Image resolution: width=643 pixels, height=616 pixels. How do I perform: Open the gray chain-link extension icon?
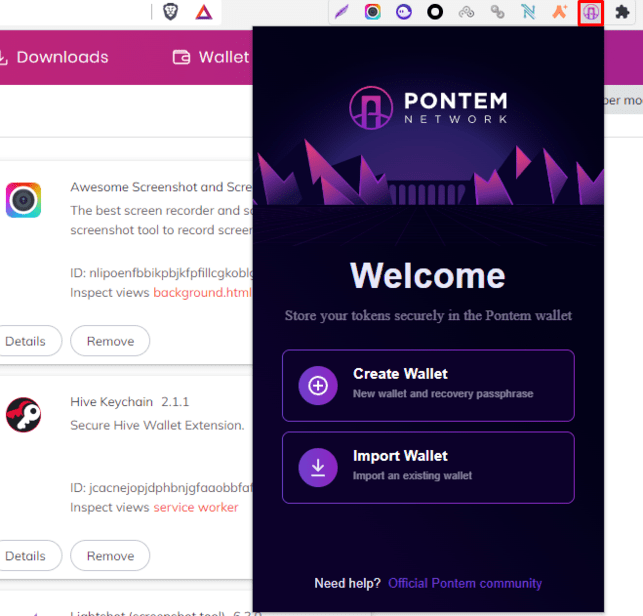point(497,12)
